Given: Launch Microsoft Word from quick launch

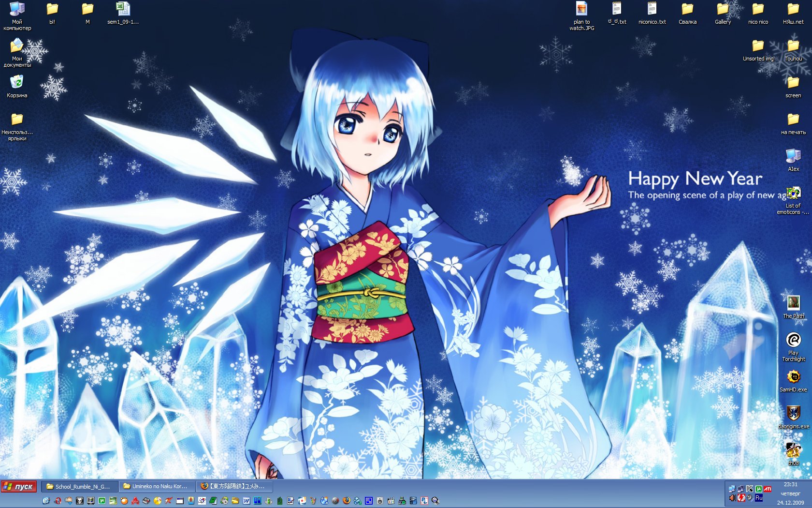Looking at the screenshot, I should (246, 501).
